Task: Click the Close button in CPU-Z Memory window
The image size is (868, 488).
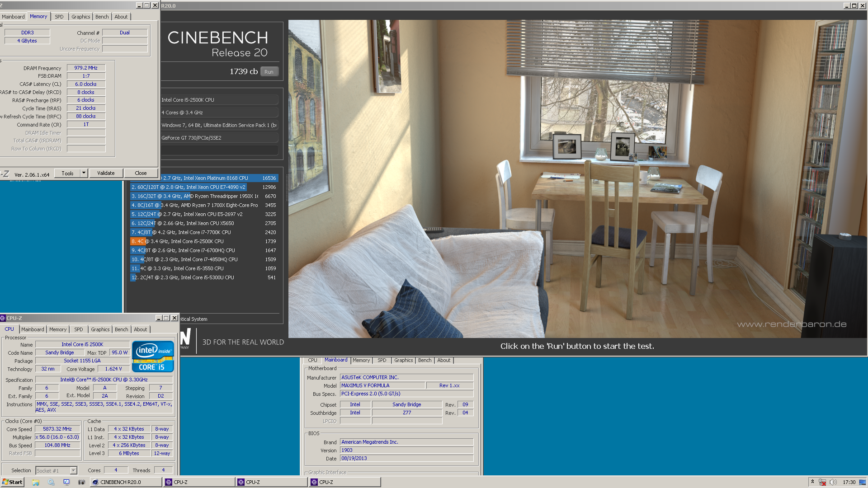Action: click(x=141, y=173)
